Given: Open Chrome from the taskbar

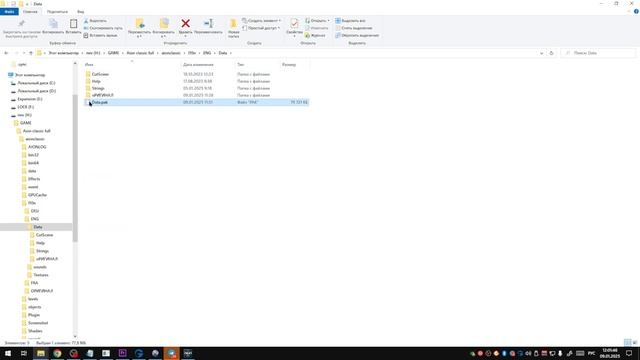Looking at the screenshot, I should pyautogui.click(x=57, y=353).
